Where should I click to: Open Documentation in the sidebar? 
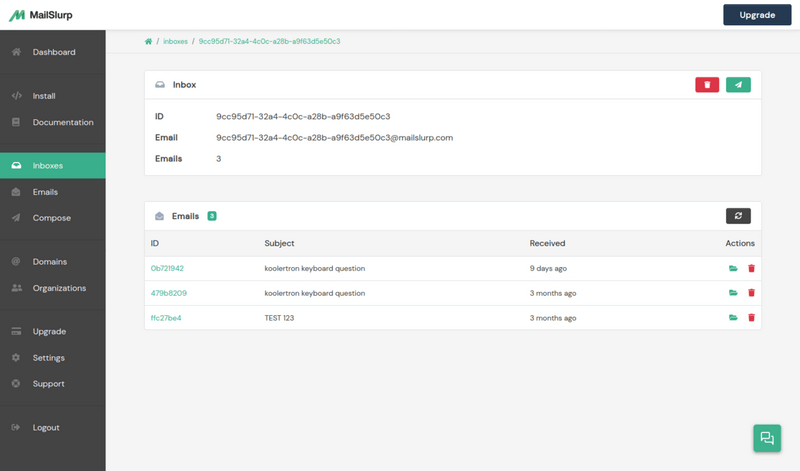tap(53, 122)
